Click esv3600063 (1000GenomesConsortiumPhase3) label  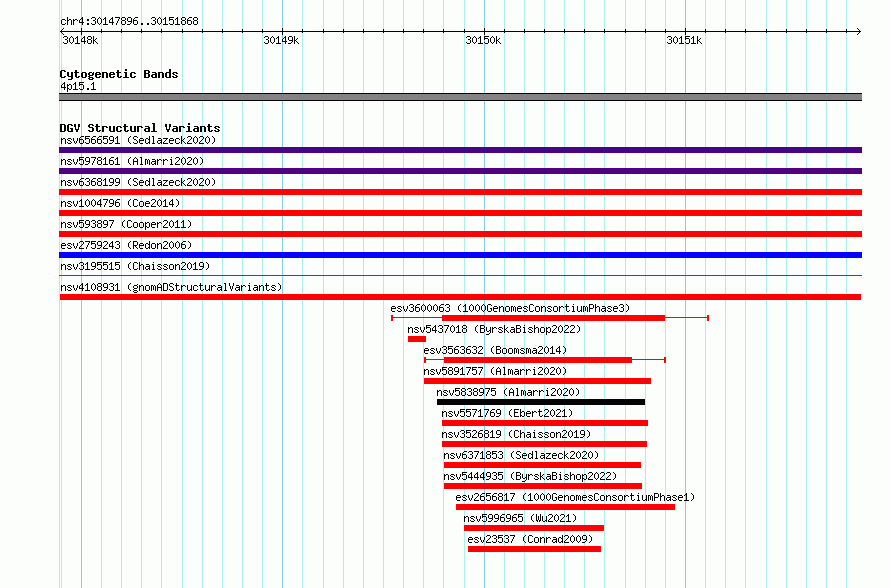click(510, 308)
